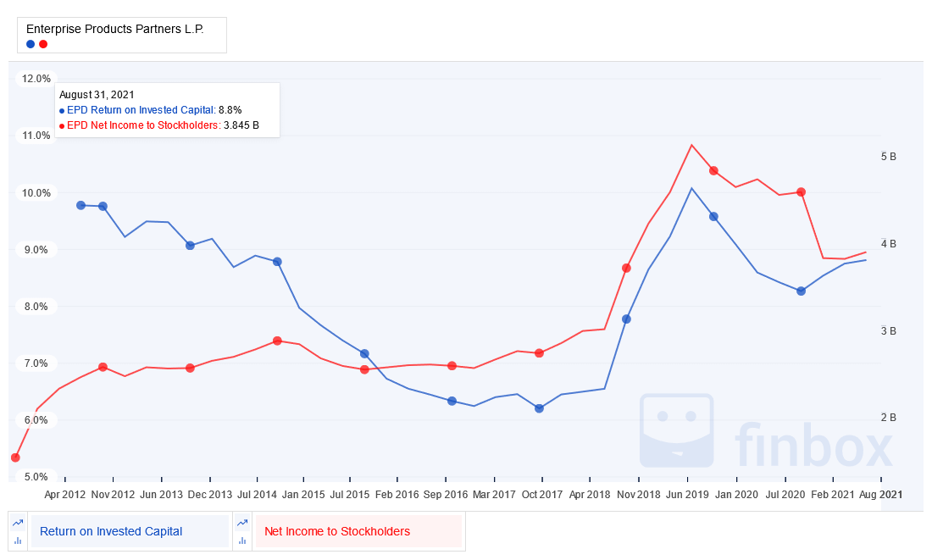Switch Net Income to Stockholders to bar chart
932x560 pixels.
(242, 541)
